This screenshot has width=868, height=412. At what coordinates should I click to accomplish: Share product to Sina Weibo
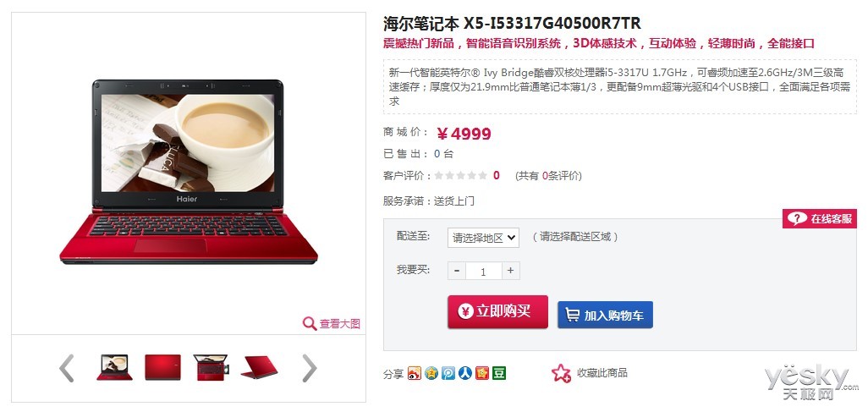click(414, 373)
